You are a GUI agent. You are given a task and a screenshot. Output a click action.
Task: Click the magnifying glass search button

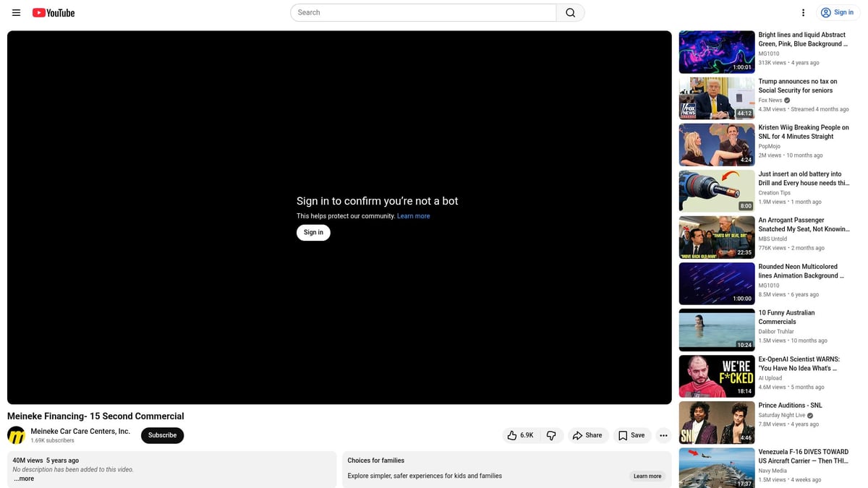pos(570,12)
